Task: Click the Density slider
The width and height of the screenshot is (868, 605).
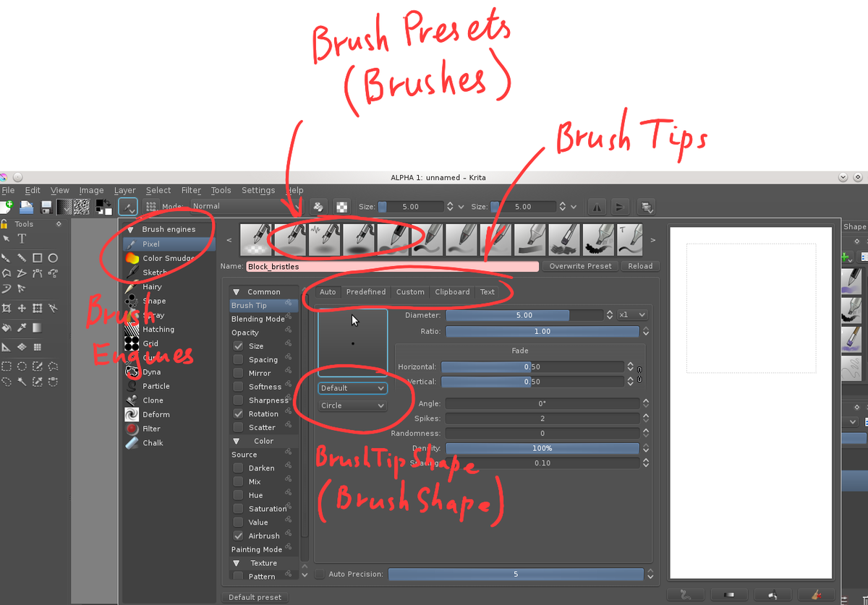Action: [542, 449]
